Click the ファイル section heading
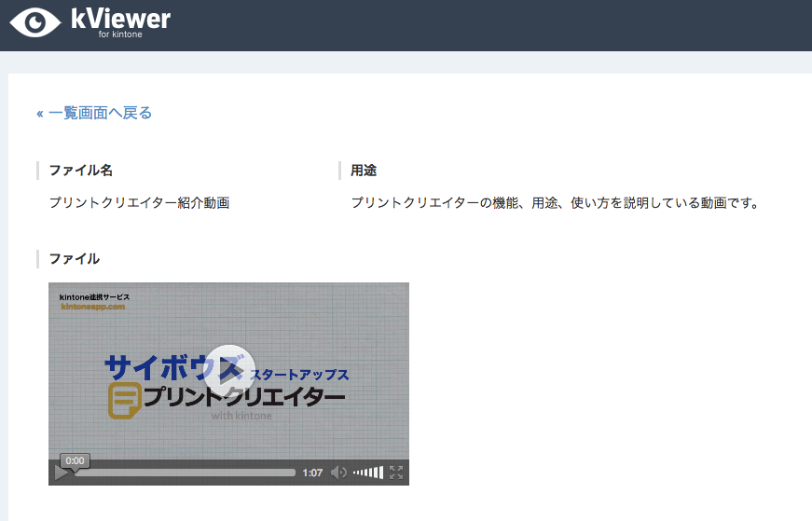 click(x=74, y=259)
